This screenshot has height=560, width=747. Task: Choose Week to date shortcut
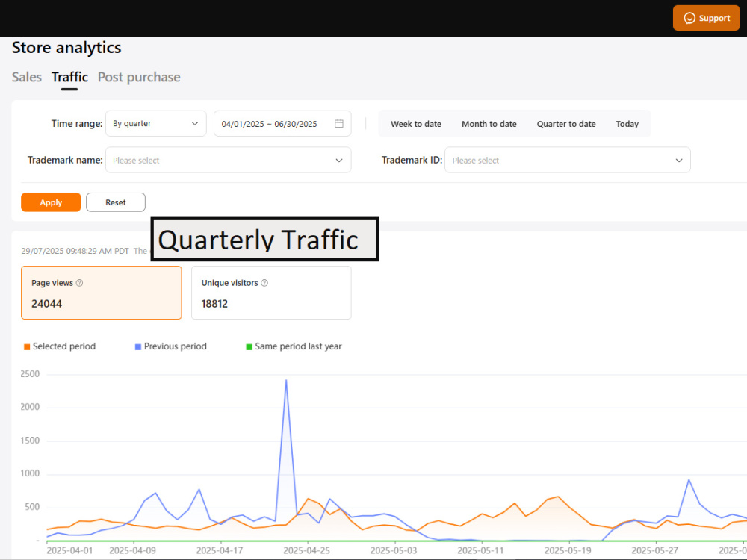pyautogui.click(x=416, y=124)
